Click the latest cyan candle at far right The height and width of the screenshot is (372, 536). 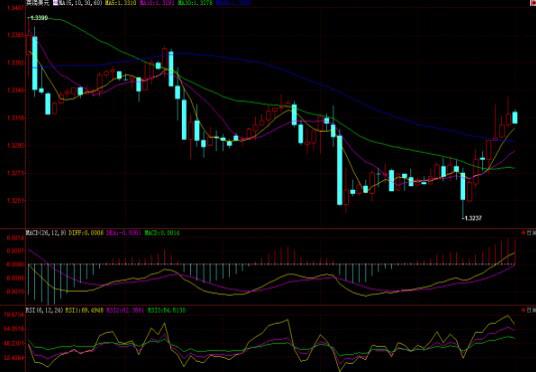[515, 118]
